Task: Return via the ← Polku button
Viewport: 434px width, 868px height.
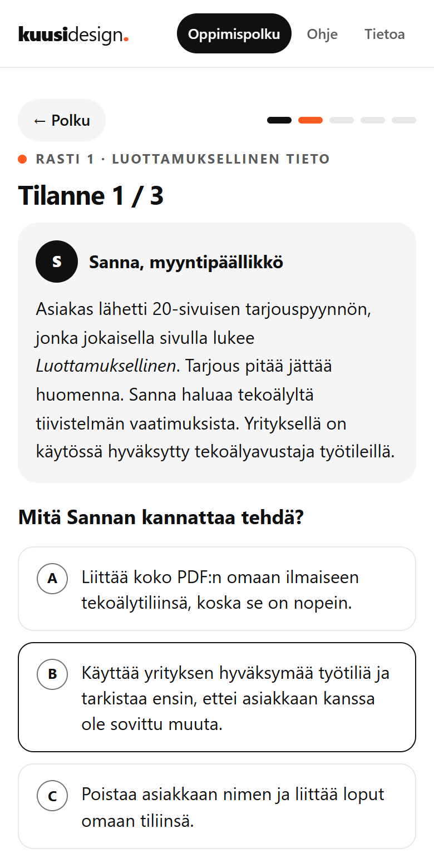Action: (62, 120)
